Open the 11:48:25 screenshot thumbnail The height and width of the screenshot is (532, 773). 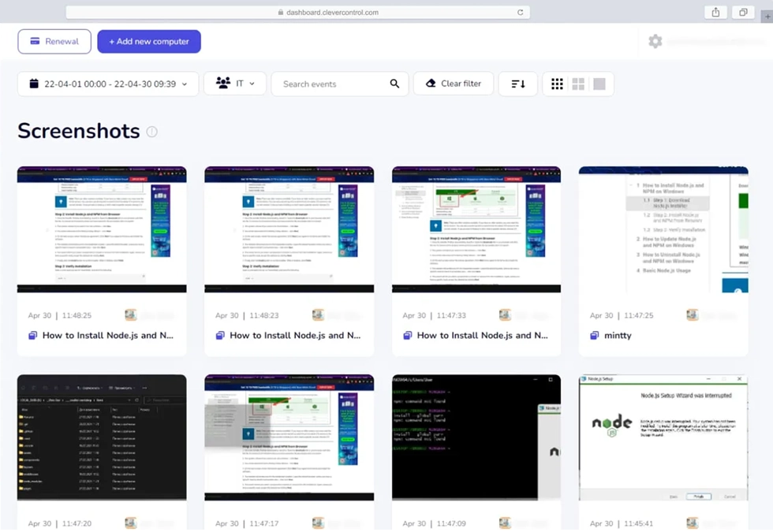[102, 229]
